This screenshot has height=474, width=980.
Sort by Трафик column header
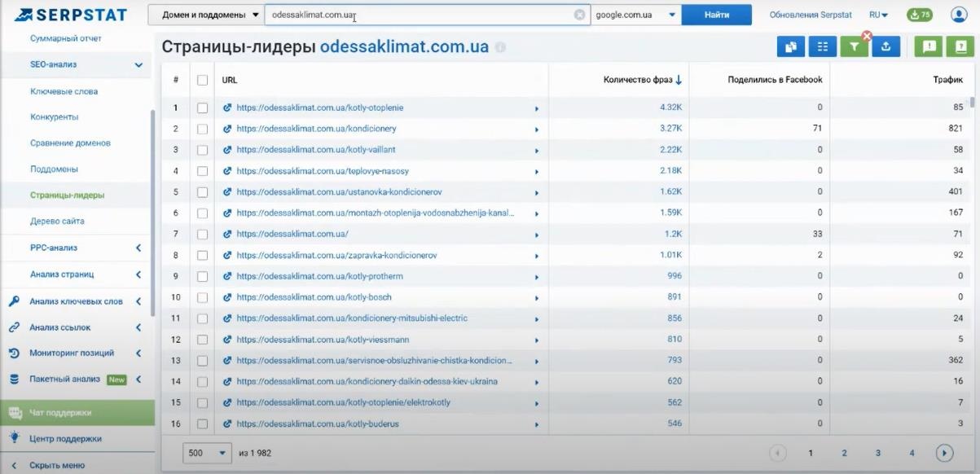(947, 80)
